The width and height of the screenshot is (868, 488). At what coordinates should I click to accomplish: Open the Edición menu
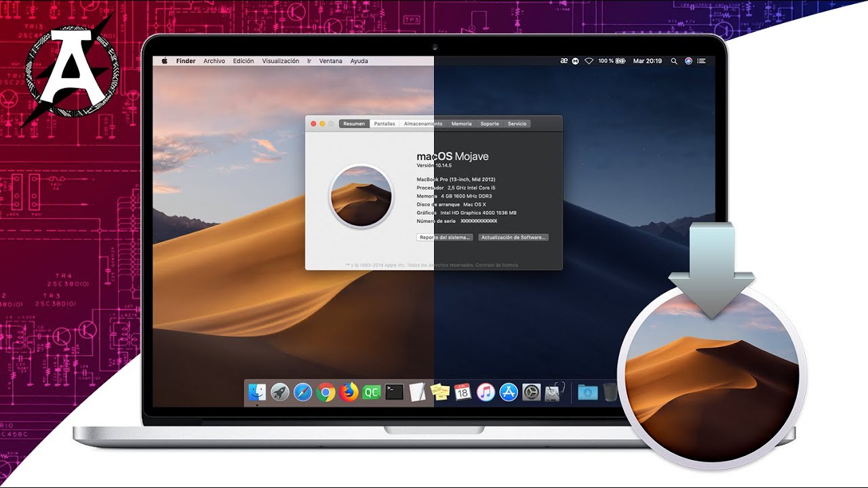243,61
